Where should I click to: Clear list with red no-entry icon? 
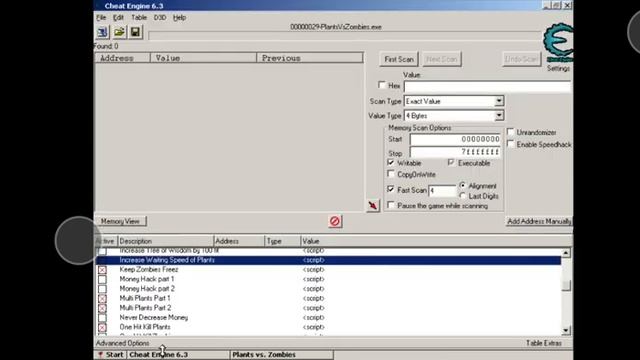[335, 221]
